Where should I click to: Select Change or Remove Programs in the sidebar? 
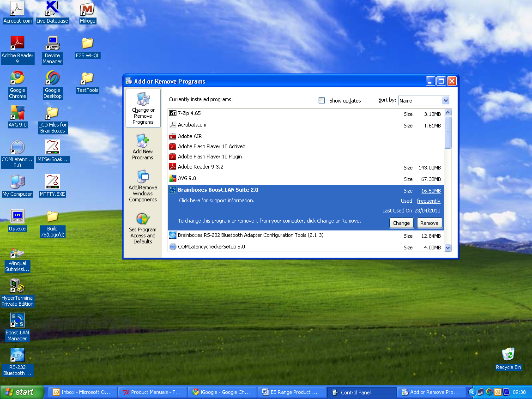click(143, 108)
